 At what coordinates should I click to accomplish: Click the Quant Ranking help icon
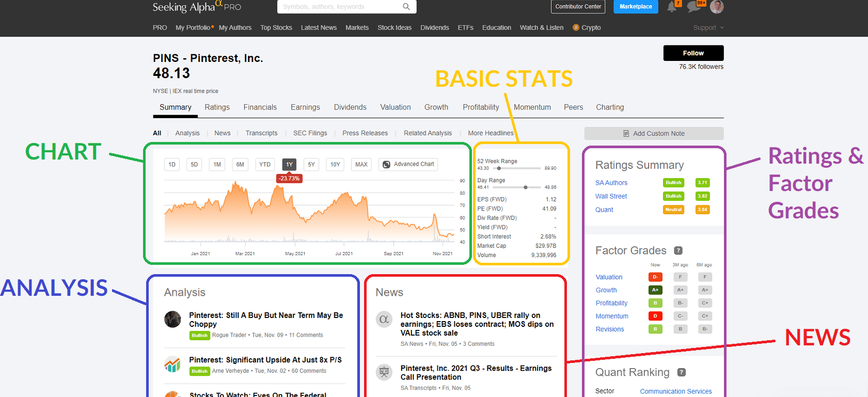click(682, 372)
